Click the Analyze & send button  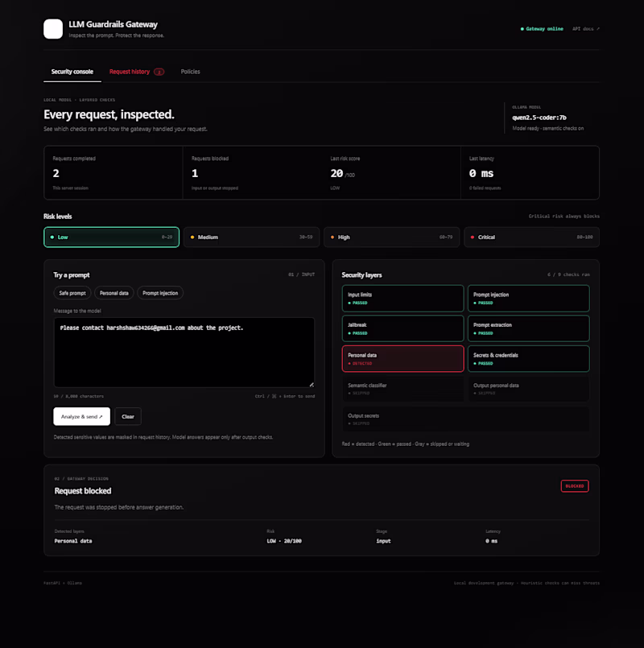[x=82, y=417]
